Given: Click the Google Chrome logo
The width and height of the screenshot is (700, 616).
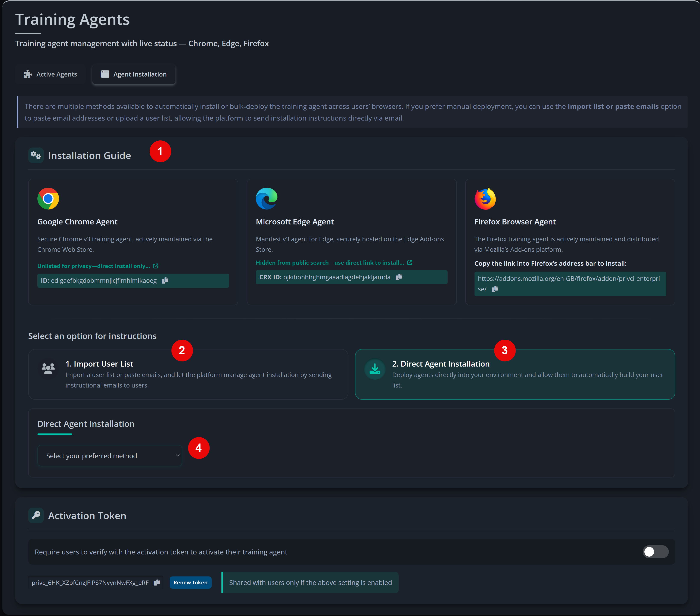Looking at the screenshot, I should pyautogui.click(x=48, y=199).
